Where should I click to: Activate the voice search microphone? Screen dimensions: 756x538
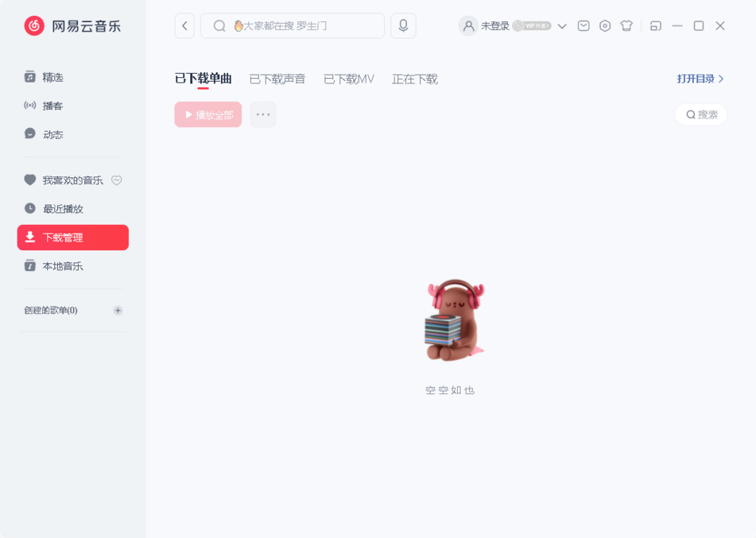[402, 25]
